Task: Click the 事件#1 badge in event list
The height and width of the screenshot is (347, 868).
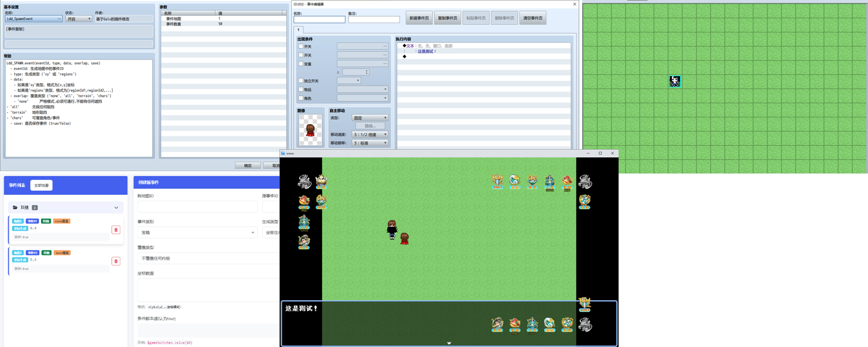Action: [x=32, y=221]
